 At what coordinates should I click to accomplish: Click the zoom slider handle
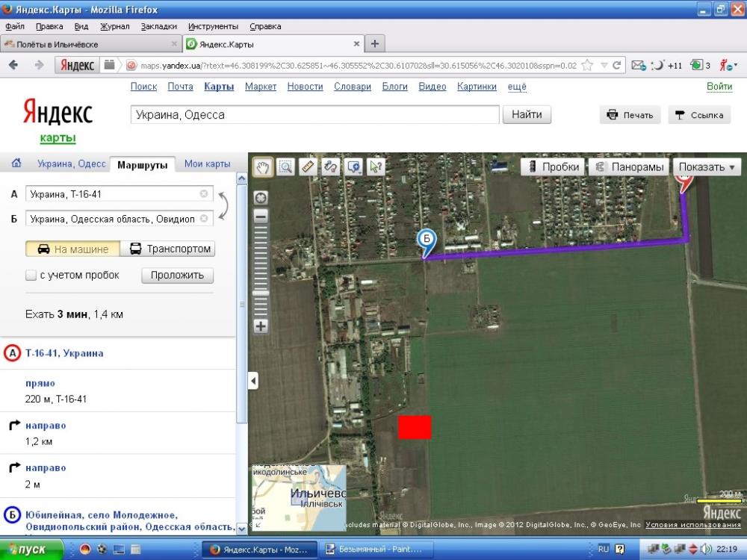[261, 293]
